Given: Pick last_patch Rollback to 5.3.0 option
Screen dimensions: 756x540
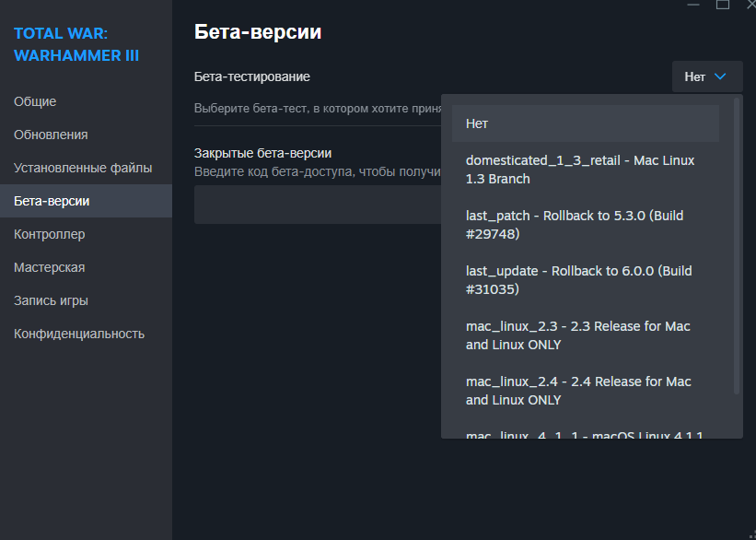Looking at the screenshot, I should click(586, 225).
